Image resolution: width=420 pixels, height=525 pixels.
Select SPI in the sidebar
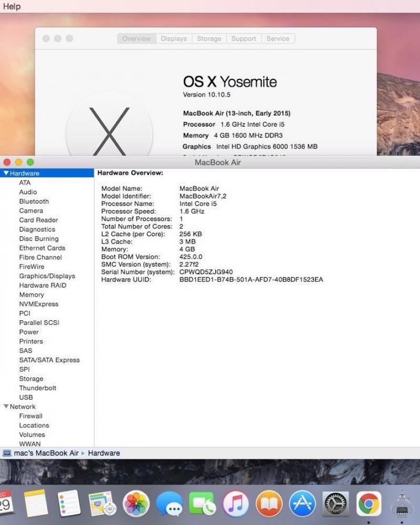coord(25,370)
